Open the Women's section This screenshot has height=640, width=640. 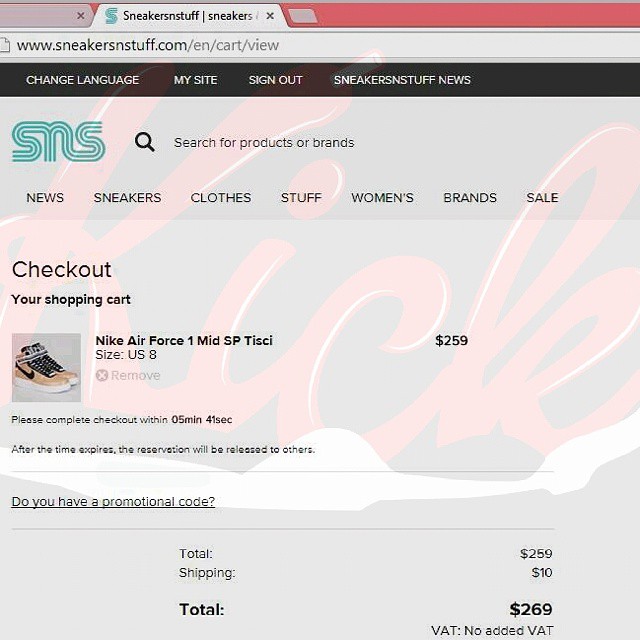(x=382, y=198)
